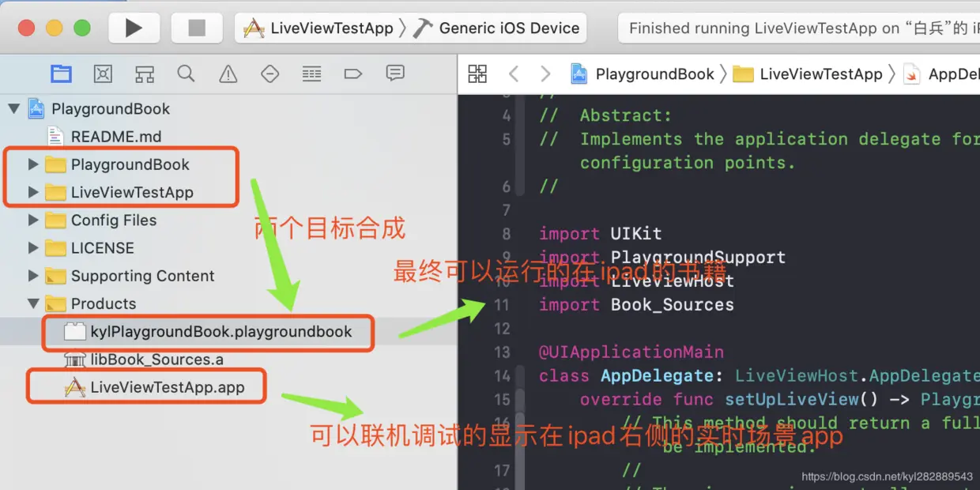Screen dimensions: 980x490
Task: Close the Xcode window
Action: [26, 28]
